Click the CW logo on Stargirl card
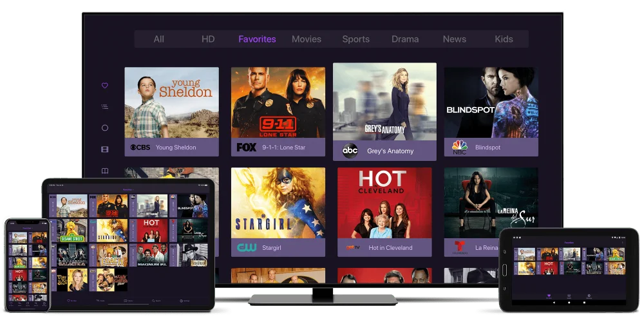The image size is (644, 322). tap(247, 247)
